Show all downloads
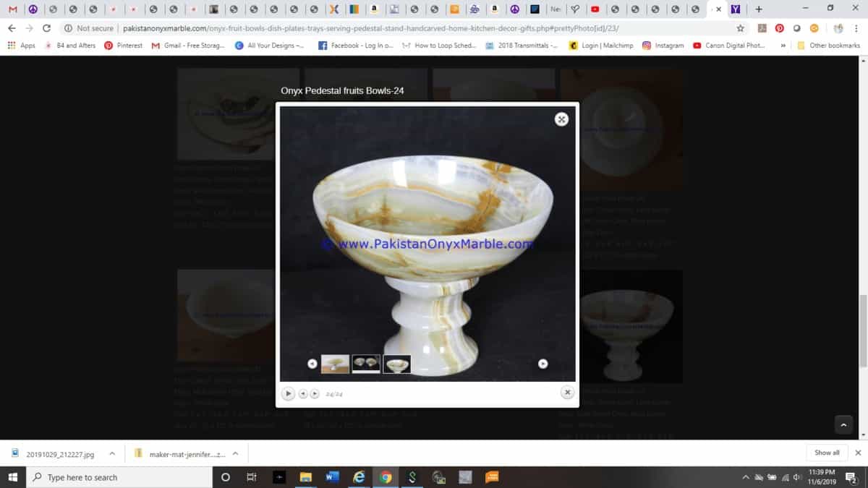This screenshot has height=488, width=868. tap(827, 453)
